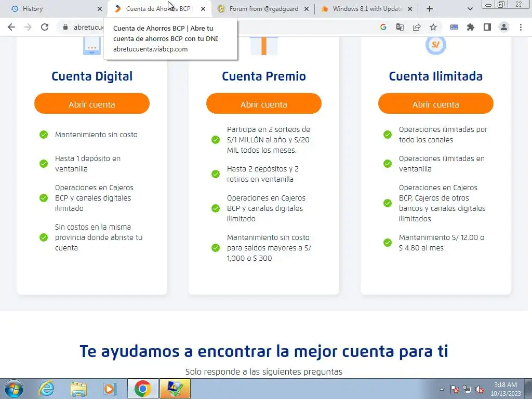Open Windows Media Player from taskbar
Viewport: 532px width, 399px height.
tap(110, 389)
